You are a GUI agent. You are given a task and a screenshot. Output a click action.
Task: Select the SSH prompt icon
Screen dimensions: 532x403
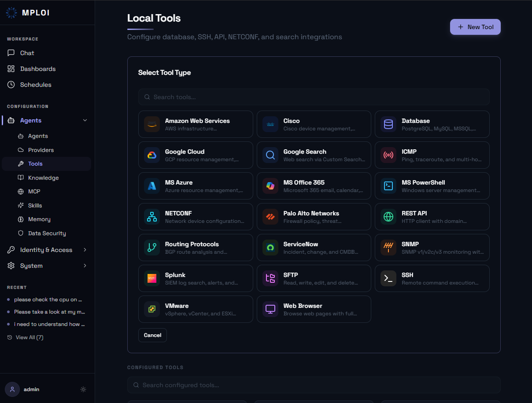pos(388,278)
